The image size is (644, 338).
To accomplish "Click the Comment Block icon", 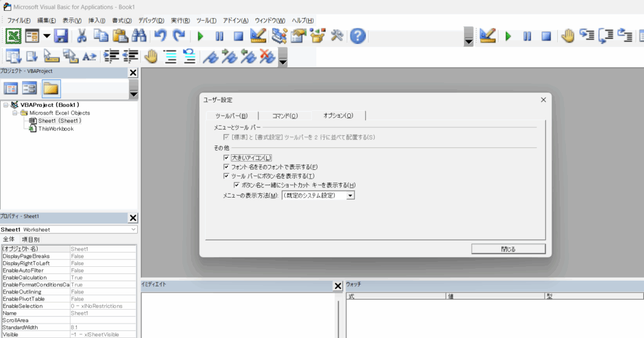I will point(170,57).
